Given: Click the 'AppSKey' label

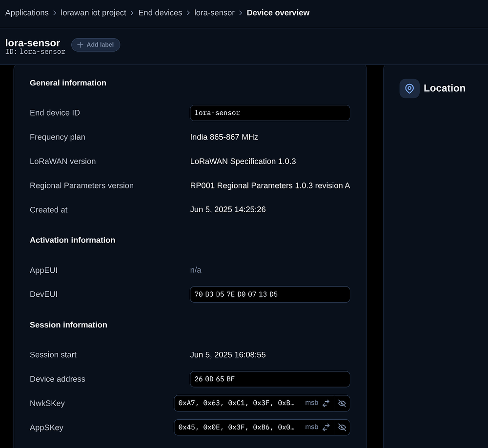Looking at the screenshot, I should 47,428.
